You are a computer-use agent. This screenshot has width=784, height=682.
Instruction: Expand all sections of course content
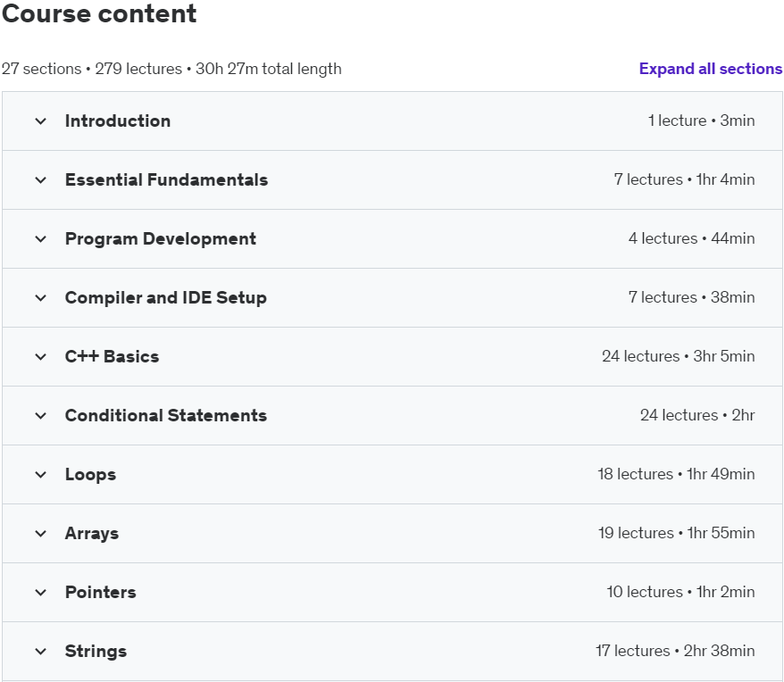[x=710, y=69]
